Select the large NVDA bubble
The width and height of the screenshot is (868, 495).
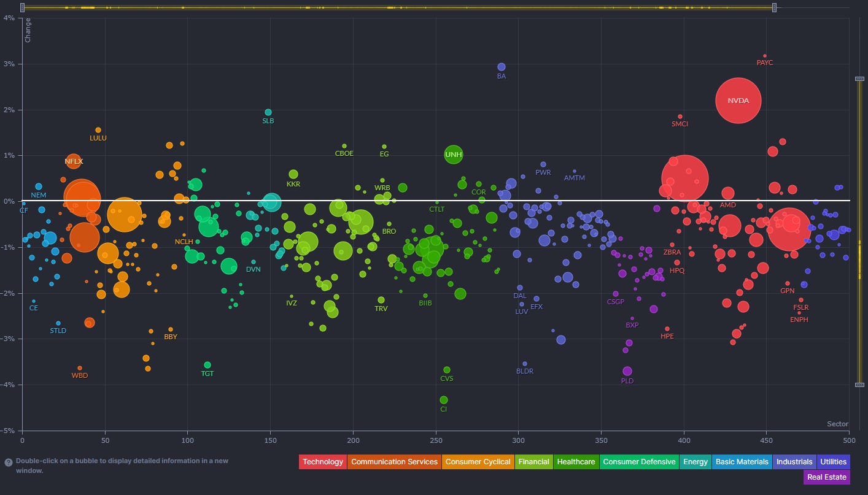point(738,101)
